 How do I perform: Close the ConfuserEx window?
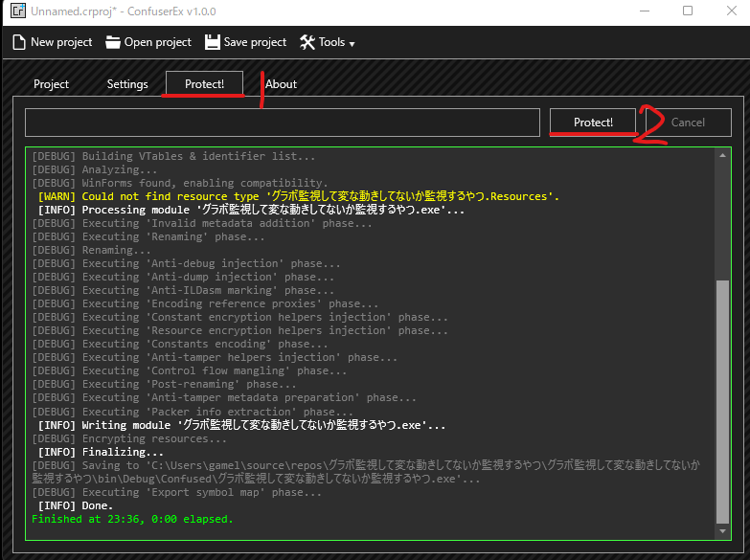(x=732, y=11)
